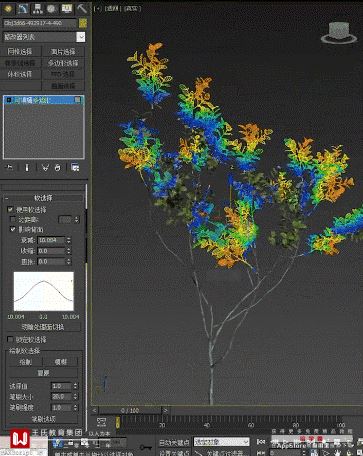The width and height of the screenshot is (363, 456).
Task: Select 可编辑多边形 in modifier stack
Action: [43, 100]
